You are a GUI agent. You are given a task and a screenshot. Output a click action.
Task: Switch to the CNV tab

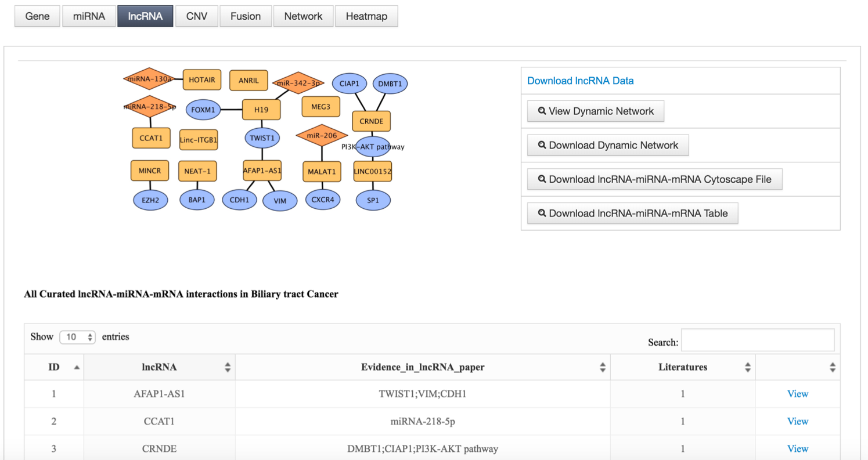tap(197, 16)
